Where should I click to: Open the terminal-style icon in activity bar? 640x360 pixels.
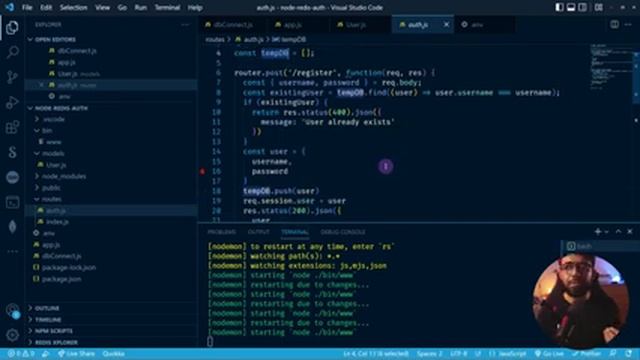click(12, 202)
